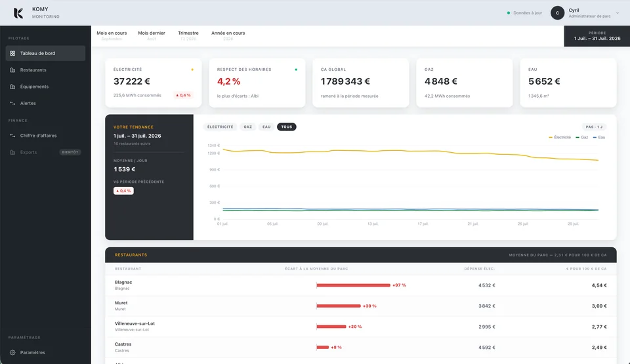Toggle the Électricité legend entry
630x364 pixels.
[x=560, y=138]
